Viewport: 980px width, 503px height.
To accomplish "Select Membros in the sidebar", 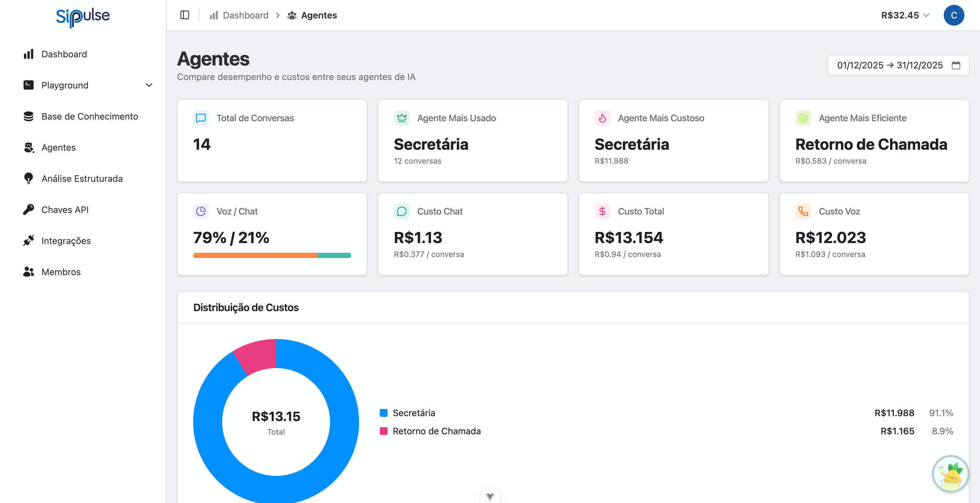I will (61, 272).
